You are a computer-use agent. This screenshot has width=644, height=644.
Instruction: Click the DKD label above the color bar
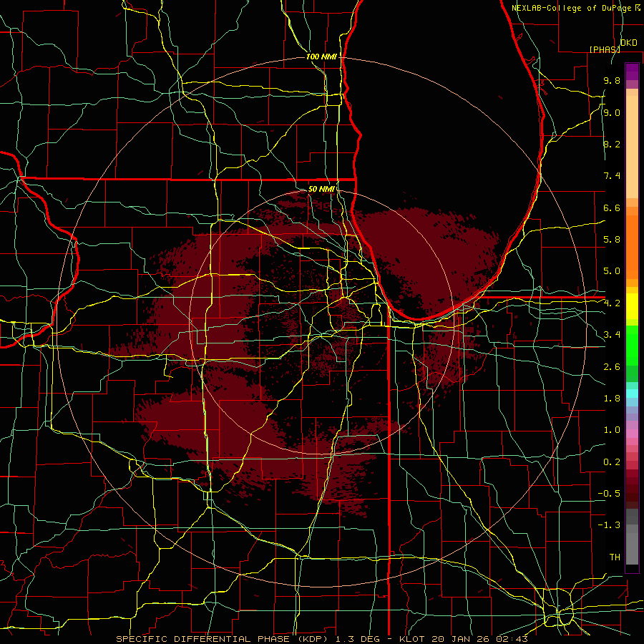click(629, 43)
